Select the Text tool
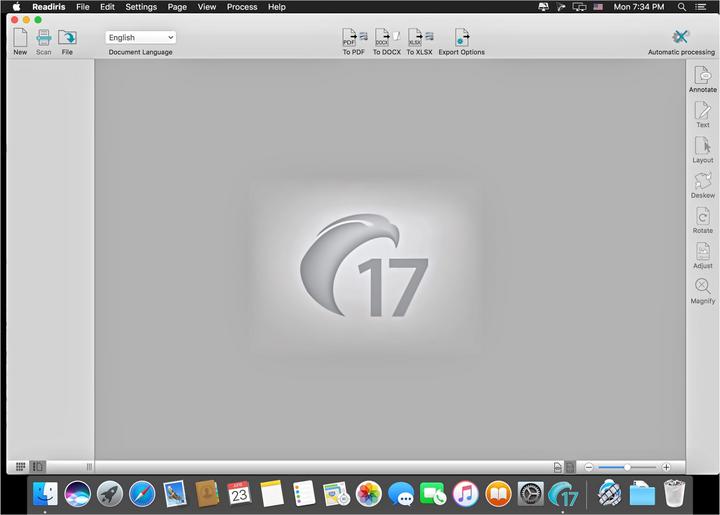 coord(703,115)
